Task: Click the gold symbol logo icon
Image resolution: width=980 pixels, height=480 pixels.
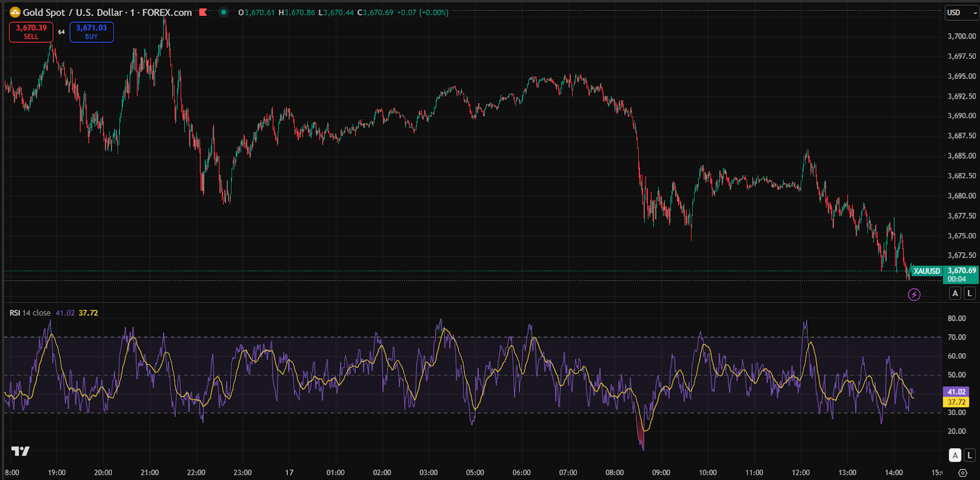Action: (15, 12)
